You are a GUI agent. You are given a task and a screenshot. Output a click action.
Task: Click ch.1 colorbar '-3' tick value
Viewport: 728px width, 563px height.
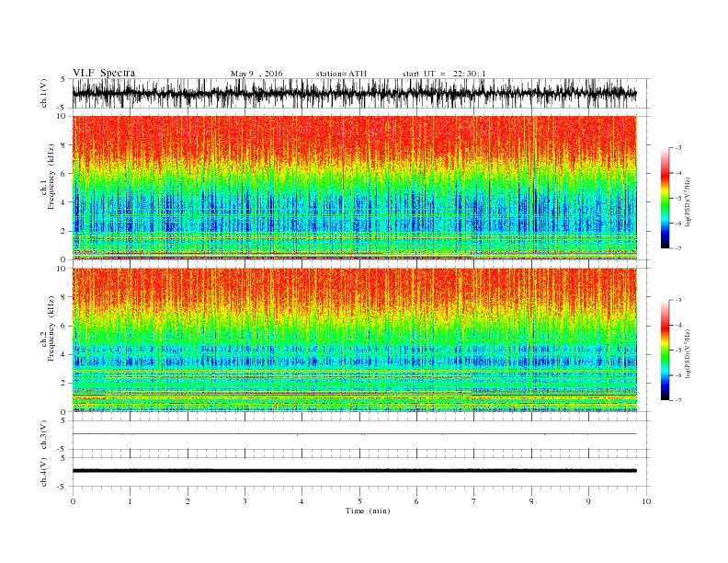pyautogui.click(x=678, y=148)
